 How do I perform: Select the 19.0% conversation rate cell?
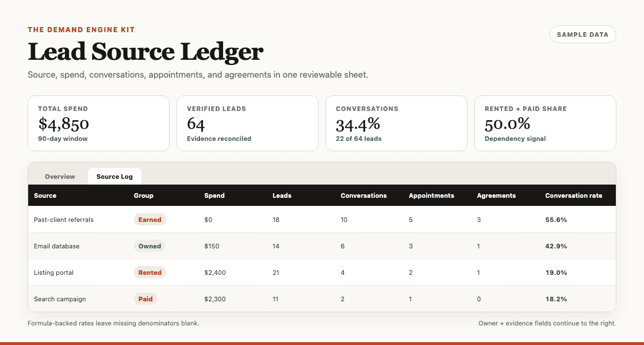tap(556, 273)
